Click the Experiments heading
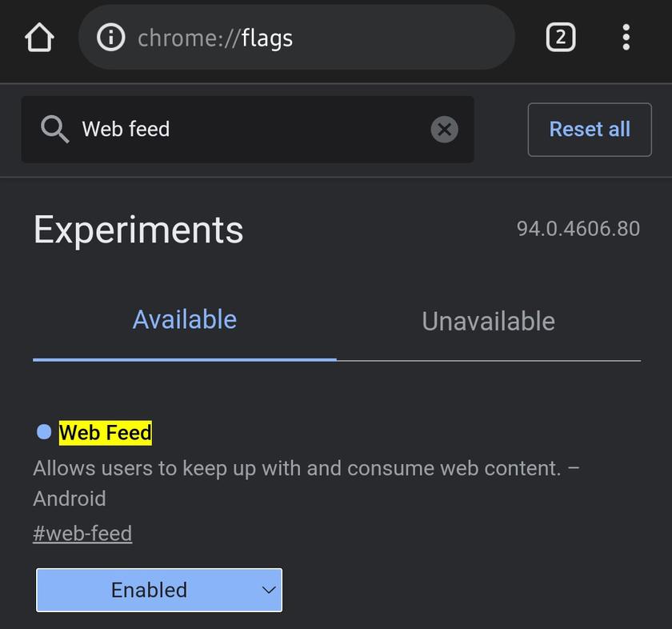672x629 pixels. 138,230
